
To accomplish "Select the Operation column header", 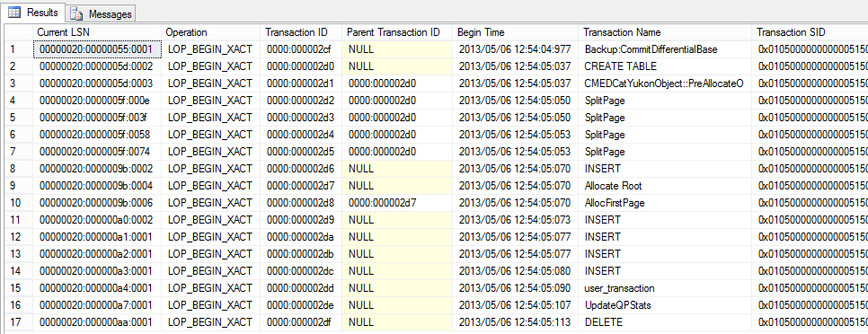I will (211, 32).
